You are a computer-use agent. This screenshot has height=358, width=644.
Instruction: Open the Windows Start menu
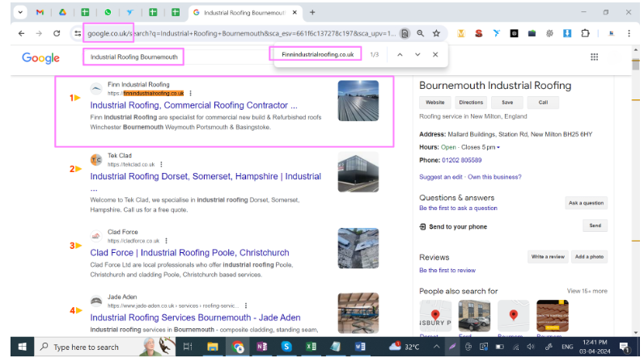coord(22,347)
